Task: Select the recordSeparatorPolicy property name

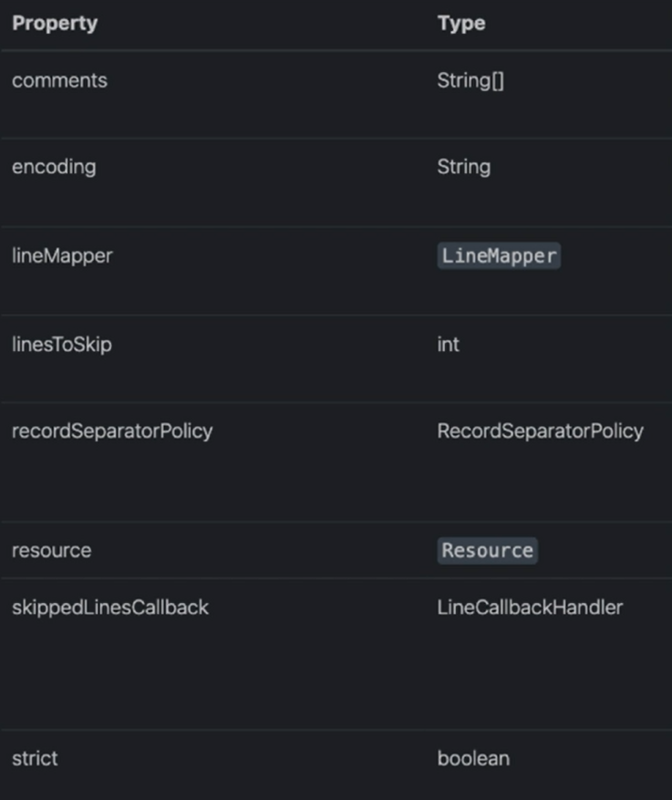Action: click(112, 431)
